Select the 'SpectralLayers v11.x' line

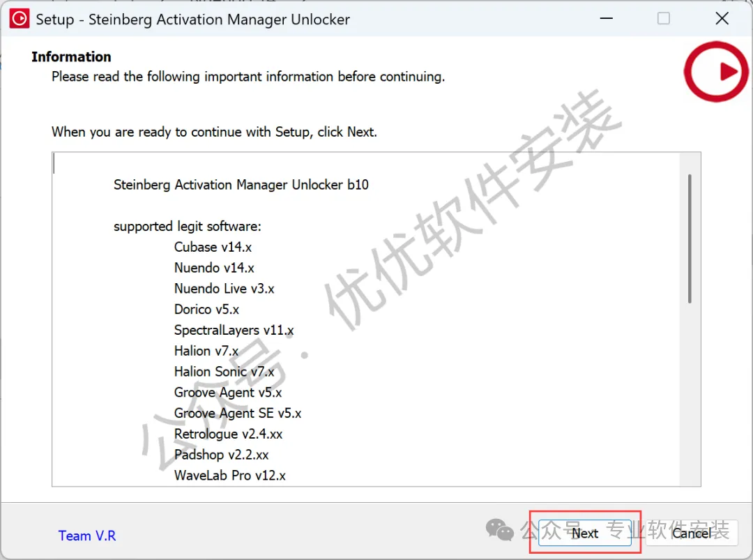click(x=234, y=330)
